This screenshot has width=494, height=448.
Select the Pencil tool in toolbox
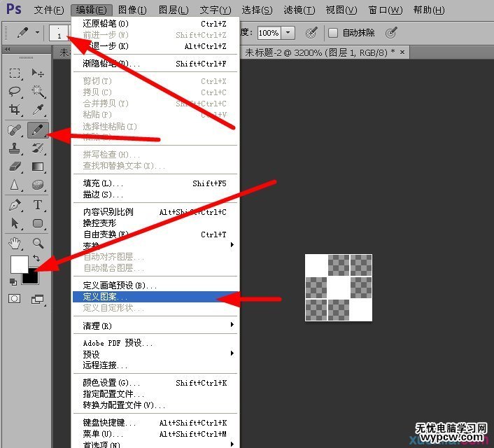tap(38, 130)
